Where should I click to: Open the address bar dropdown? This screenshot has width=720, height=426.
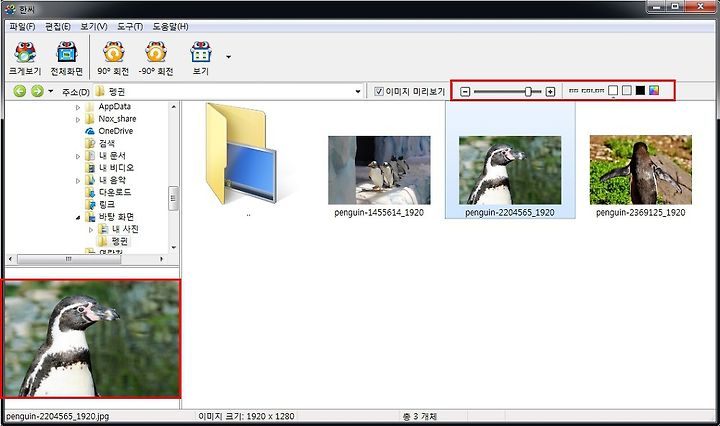(358, 91)
